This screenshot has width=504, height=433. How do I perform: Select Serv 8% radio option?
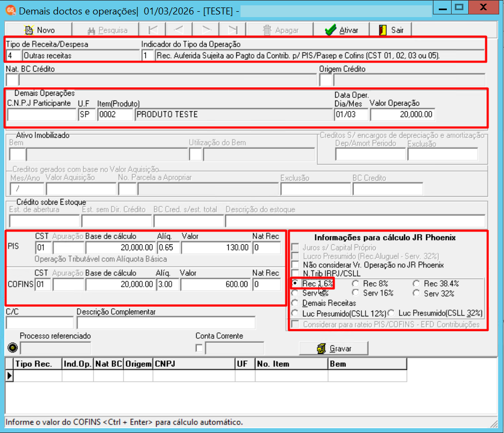tap(294, 293)
